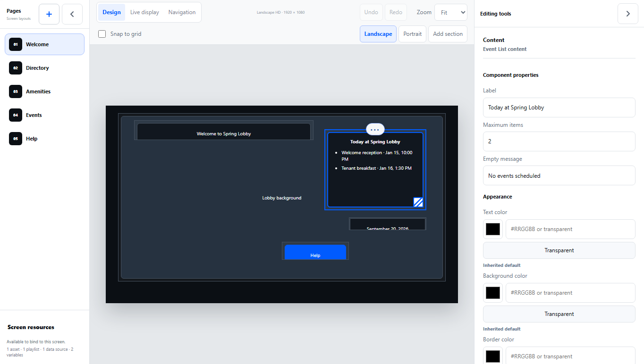The image size is (644, 364).
Task: Open the Zoom Fit dropdown
Action: [451, 12]
